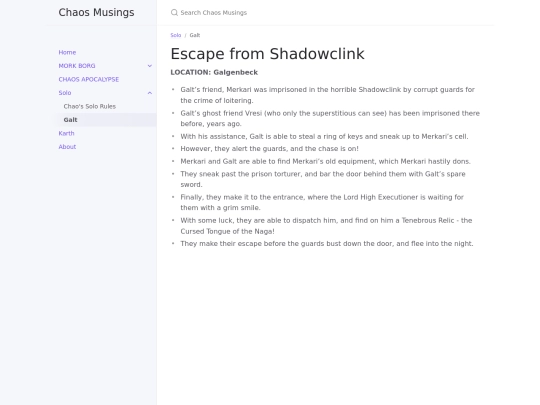Open the Solo sidebar link
The width and height of the screenshot is (540, 405).
coord(65,93)
